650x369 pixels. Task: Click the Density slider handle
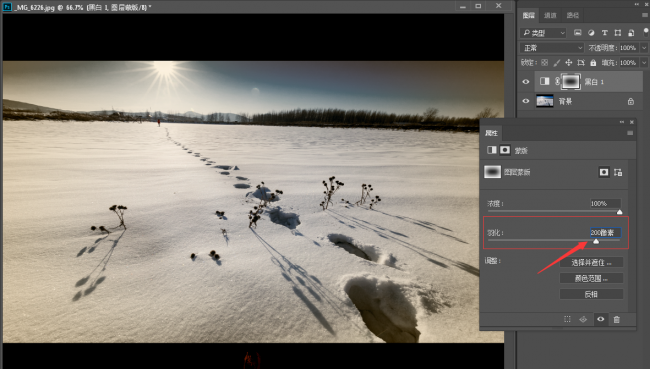tap(620, 212)
